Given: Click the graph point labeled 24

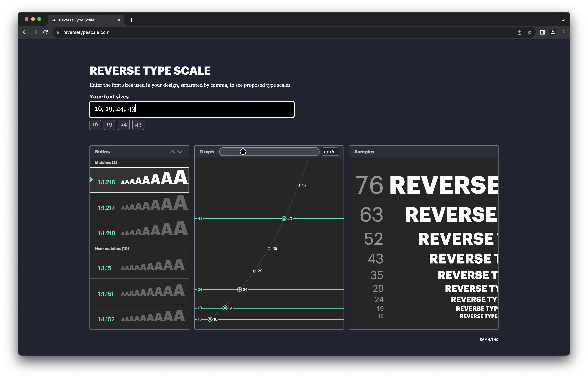Looking at the screenshot, I should coord(239,289).
